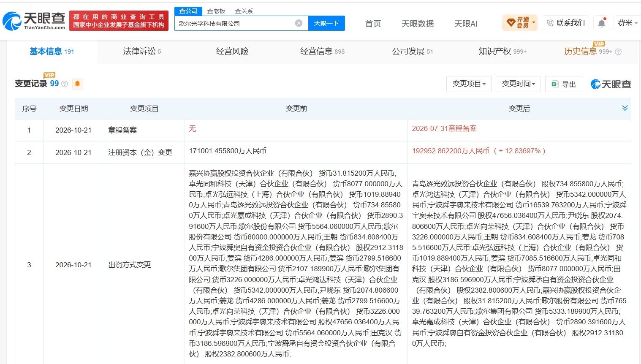
Task: Select the 出资方式变更 cell in row 3
Action: [144, 265]
